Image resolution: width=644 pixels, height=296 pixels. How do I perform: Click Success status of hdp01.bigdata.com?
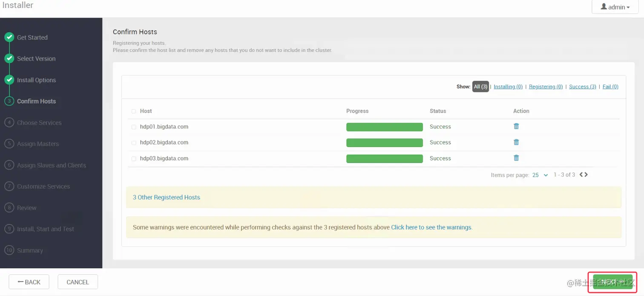point(440,127)
